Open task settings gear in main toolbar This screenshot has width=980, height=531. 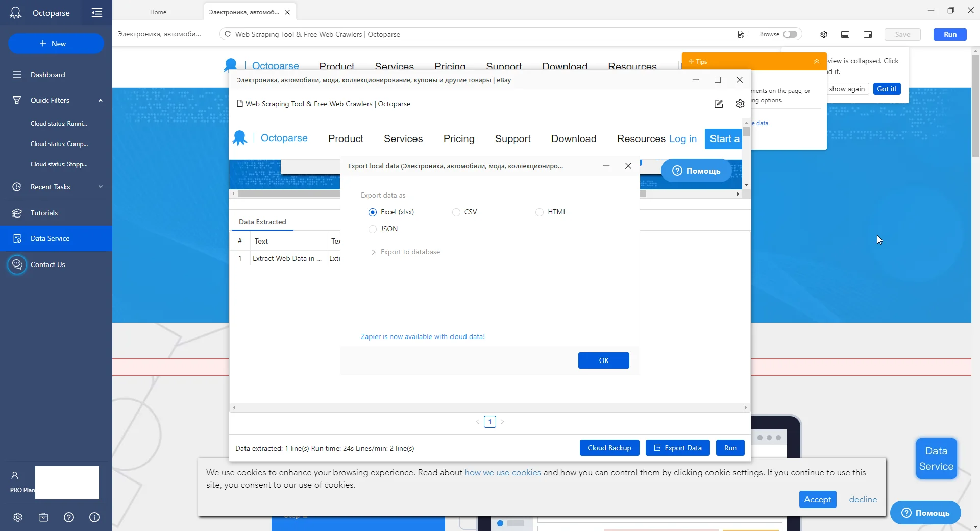(824, 34)
